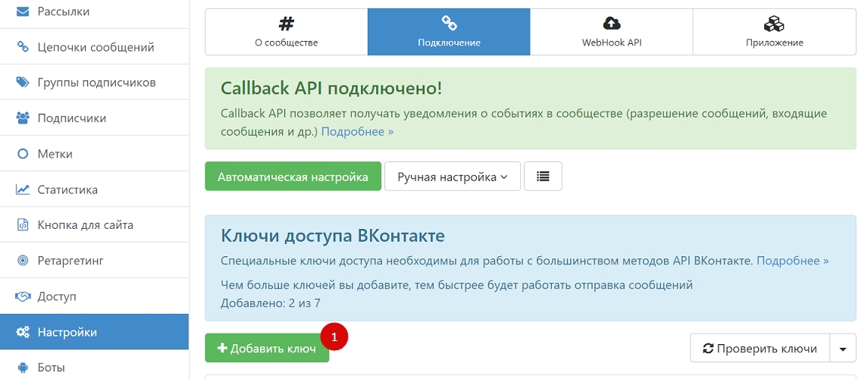Image resolution: width=868 pixels, height=379 pixels.
Task: Click the chart icon next to Статистика
Action: (x=23, y=189)
